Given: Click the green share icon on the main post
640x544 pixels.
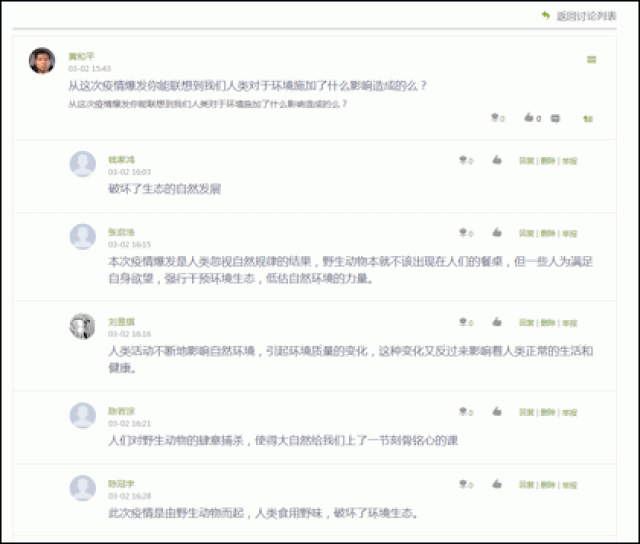Looking at the screenshot, I should tap(588, 119).
